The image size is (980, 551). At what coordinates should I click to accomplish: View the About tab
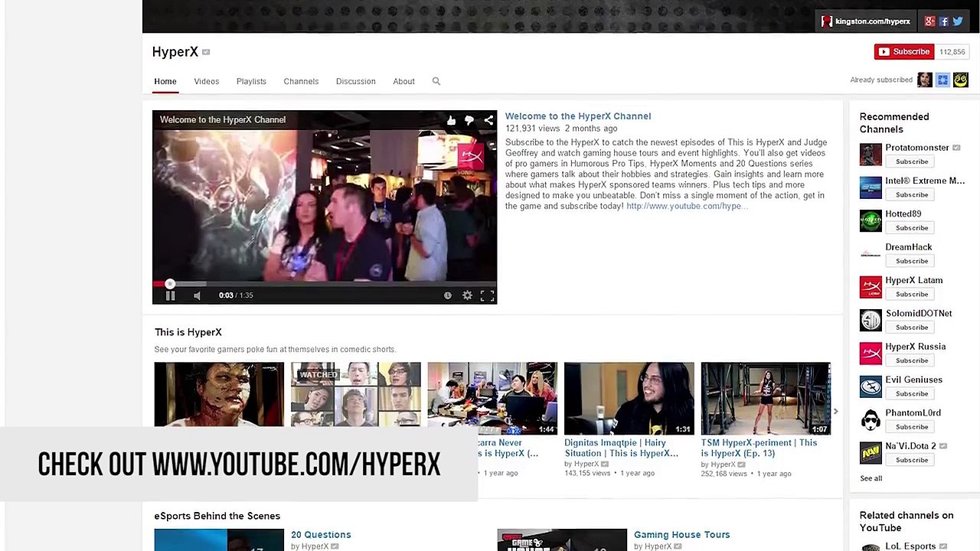tap(404, 81)
